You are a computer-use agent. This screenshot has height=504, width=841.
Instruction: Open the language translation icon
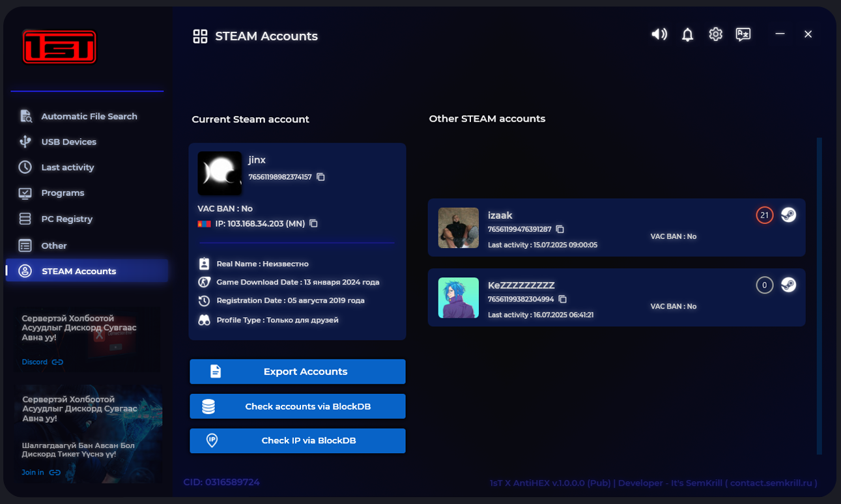[743, 35]
